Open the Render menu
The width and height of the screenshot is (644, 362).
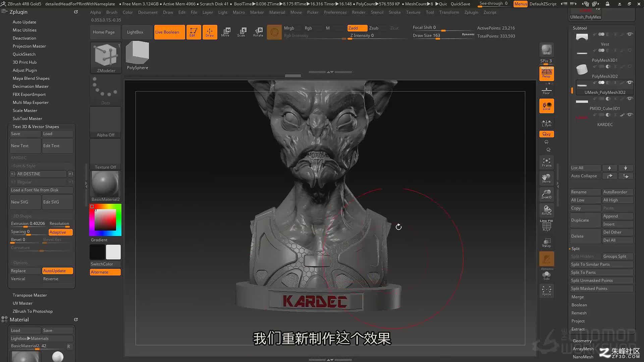pyautogui.click(x=359, y=12)
